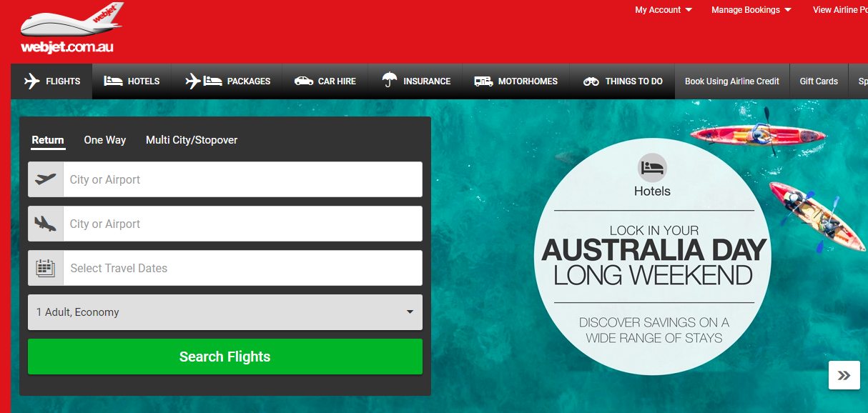Click the View Airline link at top right
The height and width of the screenshot is (413, 868).
(840, 10)
